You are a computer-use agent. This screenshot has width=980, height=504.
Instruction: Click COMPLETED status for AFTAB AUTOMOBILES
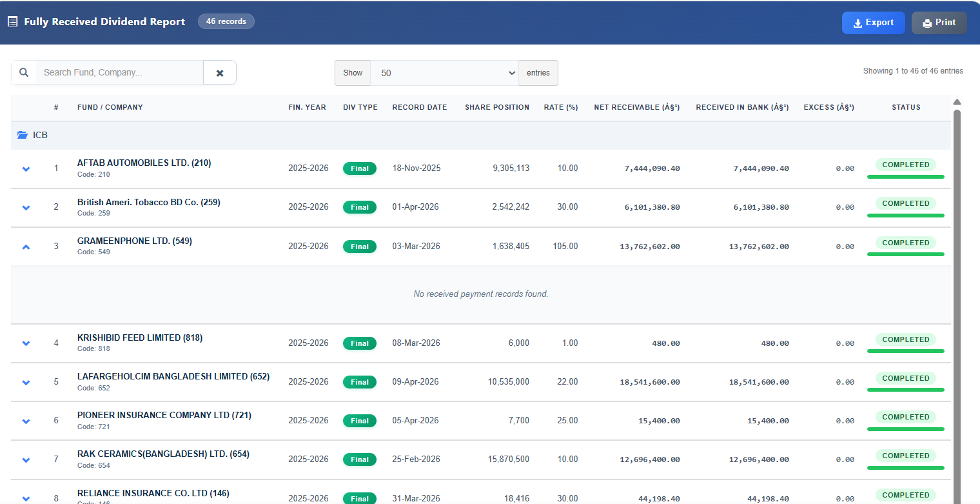coord(906,165)
